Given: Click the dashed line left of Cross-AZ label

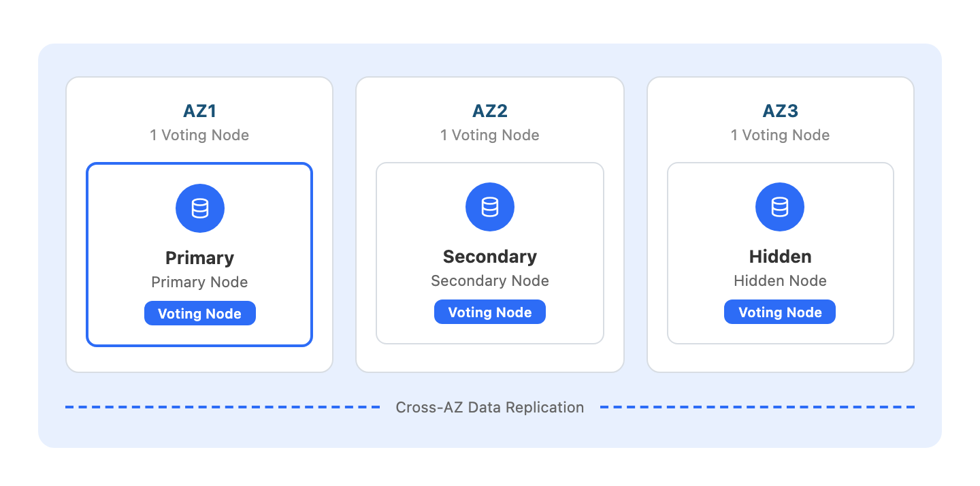Looking at the screenshot, I should pos(223,408).
